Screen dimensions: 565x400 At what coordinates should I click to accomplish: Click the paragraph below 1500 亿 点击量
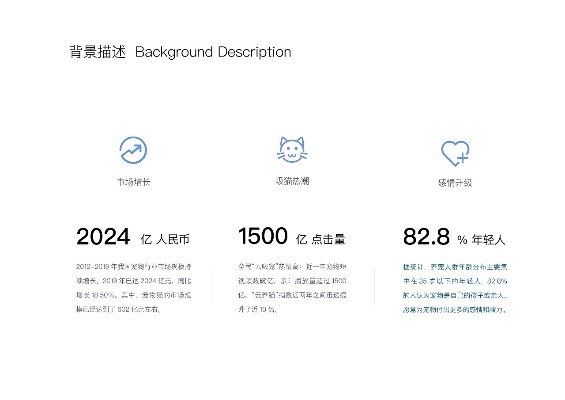click(x=292, y=288)
